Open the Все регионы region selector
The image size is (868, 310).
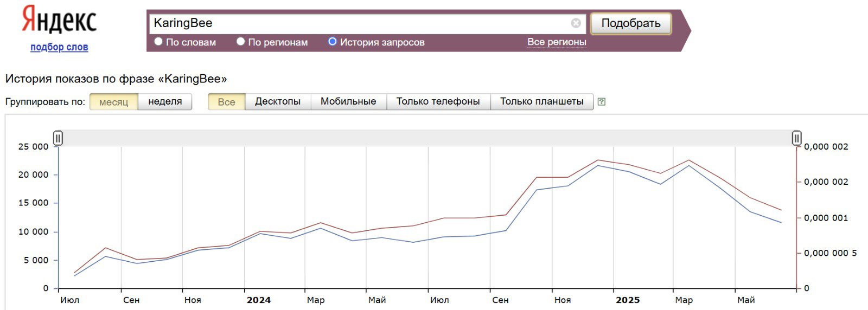pos(557,42)
